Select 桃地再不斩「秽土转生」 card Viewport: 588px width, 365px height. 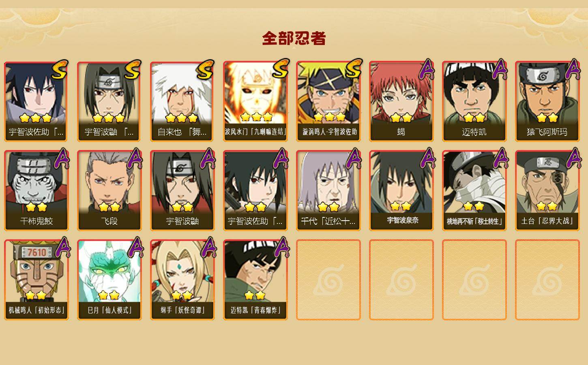tap(474, 191)
